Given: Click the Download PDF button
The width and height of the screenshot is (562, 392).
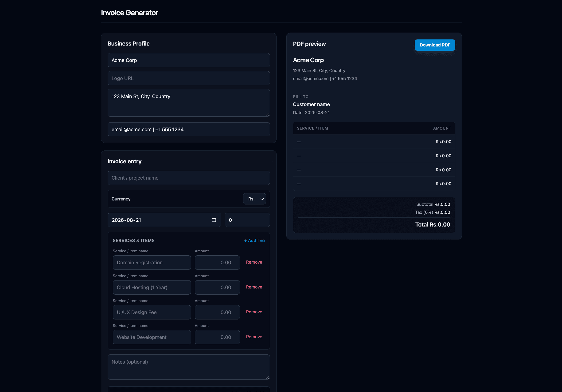Looking at the screenshot, I should tap(435, 45).
